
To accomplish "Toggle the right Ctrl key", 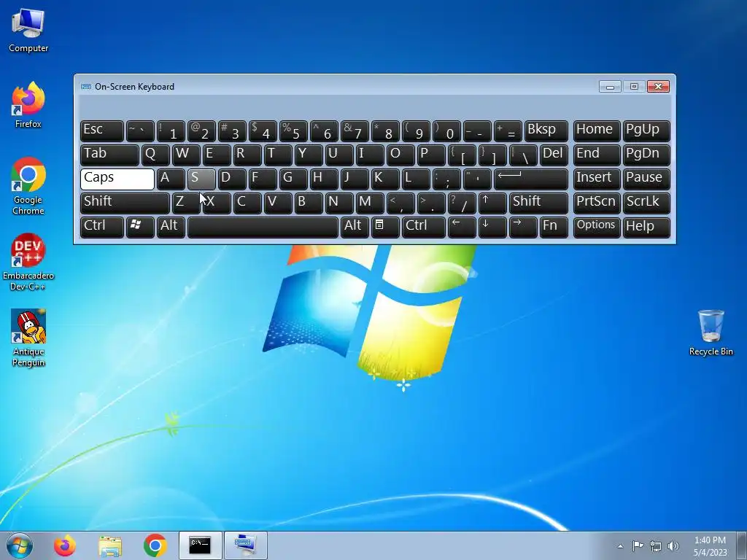I will (x=424, y=227).
